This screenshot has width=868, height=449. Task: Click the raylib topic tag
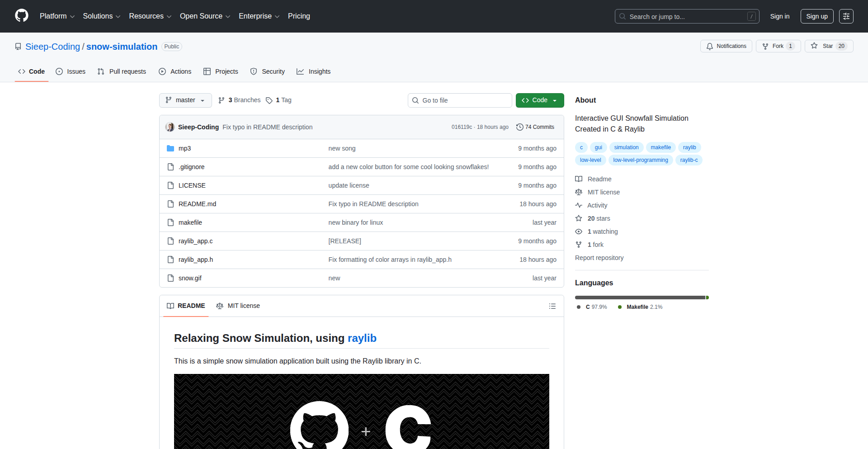click(689, 147)
